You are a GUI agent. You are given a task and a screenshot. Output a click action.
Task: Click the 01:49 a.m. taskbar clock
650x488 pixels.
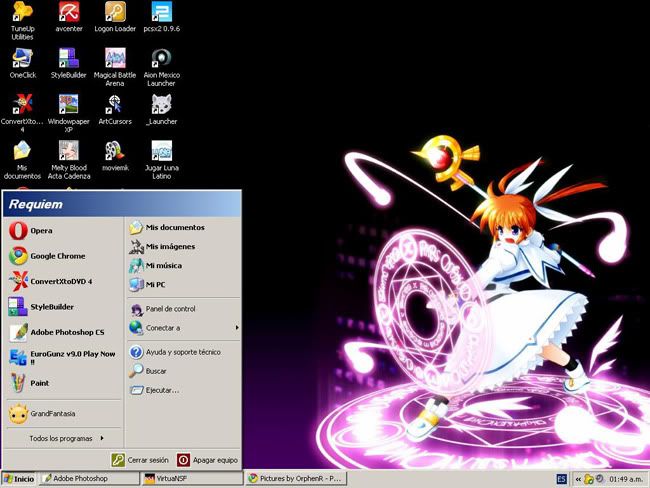626,479
